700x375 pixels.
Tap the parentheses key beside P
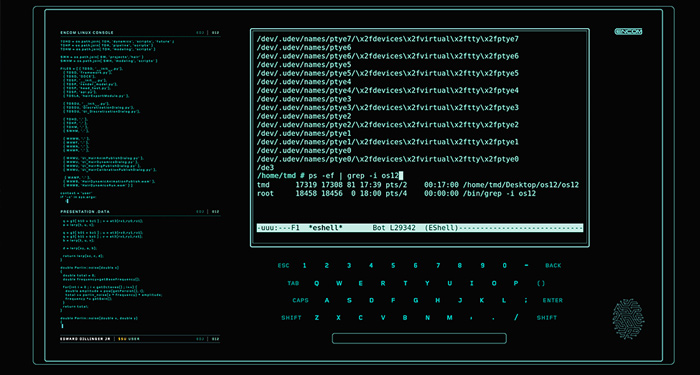coord(541,283)
